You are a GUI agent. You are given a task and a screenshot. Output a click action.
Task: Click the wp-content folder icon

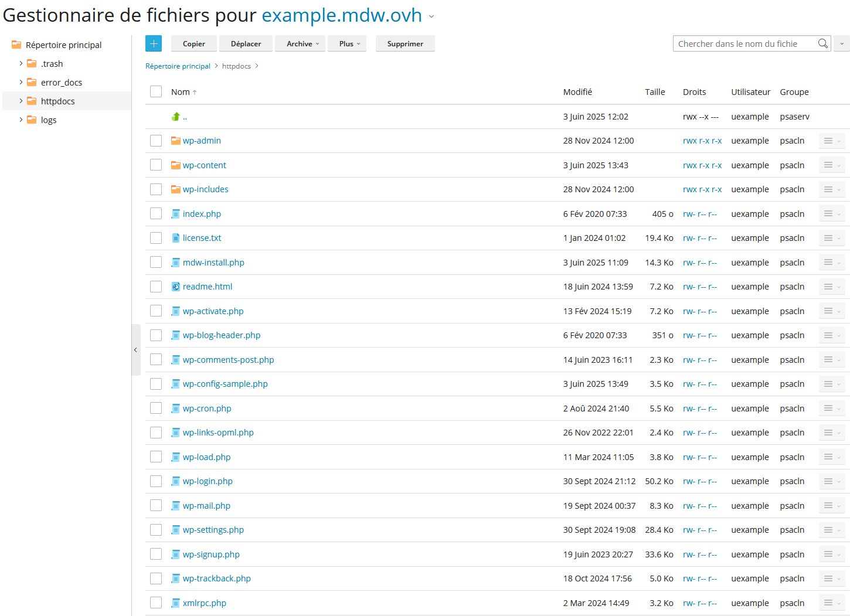(x=175, y=165)
